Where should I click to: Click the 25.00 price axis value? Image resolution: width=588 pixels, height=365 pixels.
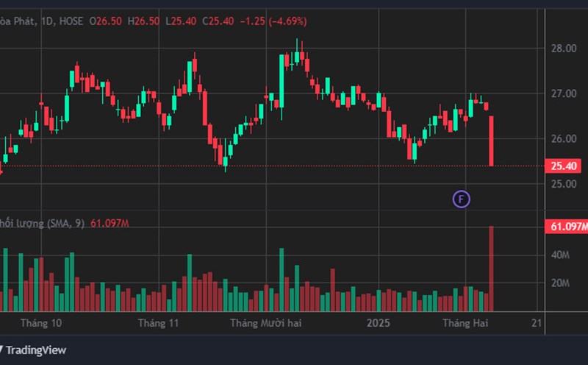click(x=564, y=184)
